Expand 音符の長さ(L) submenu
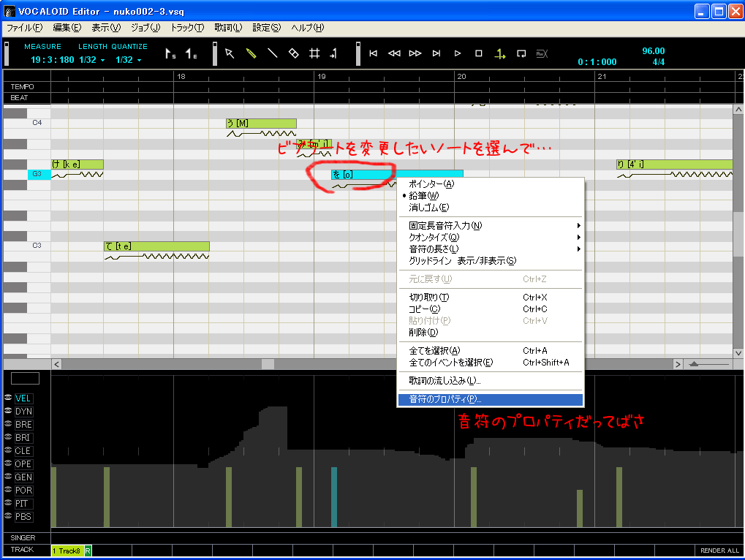The image size is (745, 560). (491, 249)
